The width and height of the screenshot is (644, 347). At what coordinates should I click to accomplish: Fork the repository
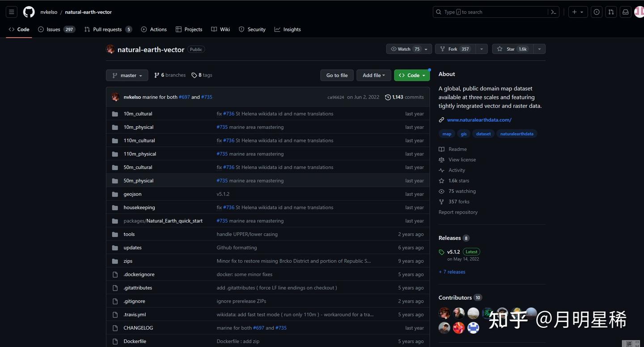(x=455, y=49)
